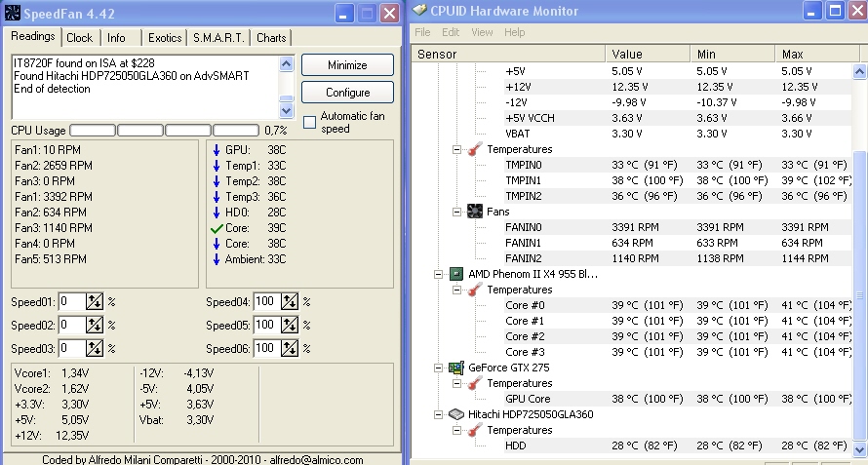Collapse the Temperatures node above TMPIN0
This screenshot has width=868, height=465.
pyautogui.click(x=456, y=149)
